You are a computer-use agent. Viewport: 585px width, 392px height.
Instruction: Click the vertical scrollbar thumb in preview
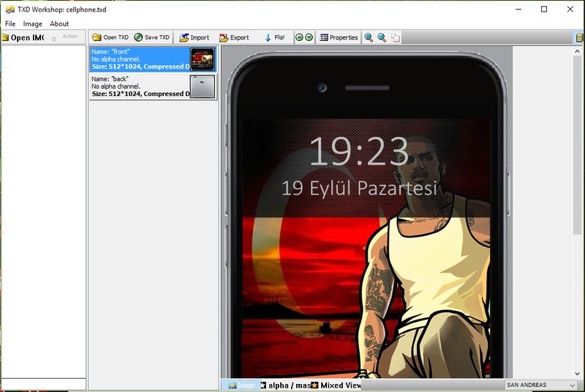point(577,146)
